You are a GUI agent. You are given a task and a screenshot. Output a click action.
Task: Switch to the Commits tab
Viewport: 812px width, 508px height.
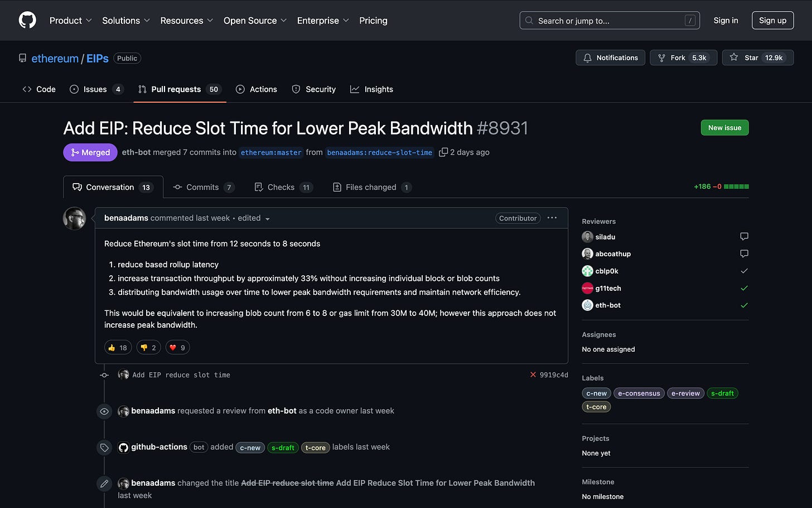click(x=204, y=187)
